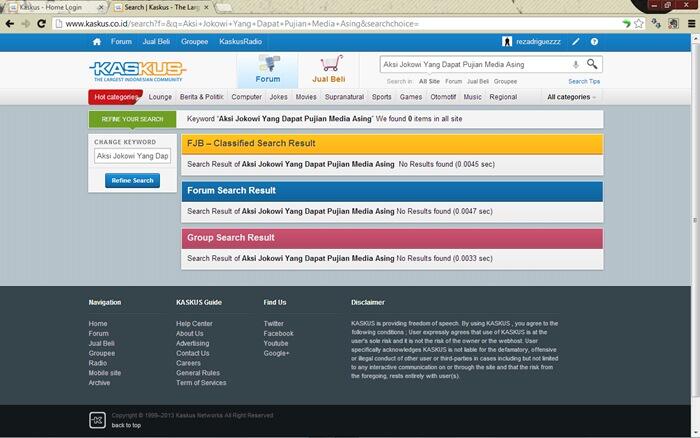Select the Forum icon tab under header
Image resolution: width=700 pixels, height=438 pixels.
pyautogui.click(x=268, y=70)
